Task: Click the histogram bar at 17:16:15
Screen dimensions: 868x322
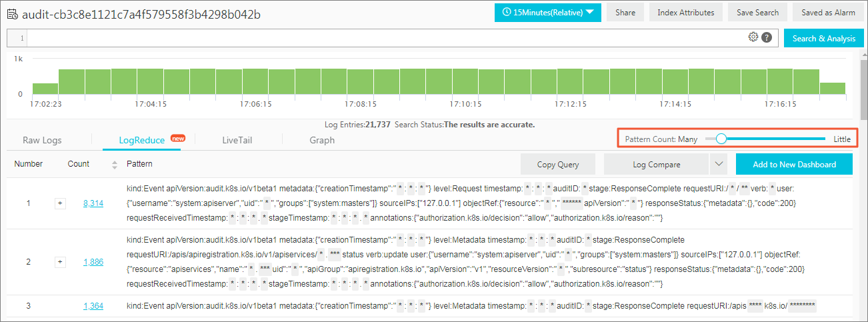Action: tap(781, 81)
